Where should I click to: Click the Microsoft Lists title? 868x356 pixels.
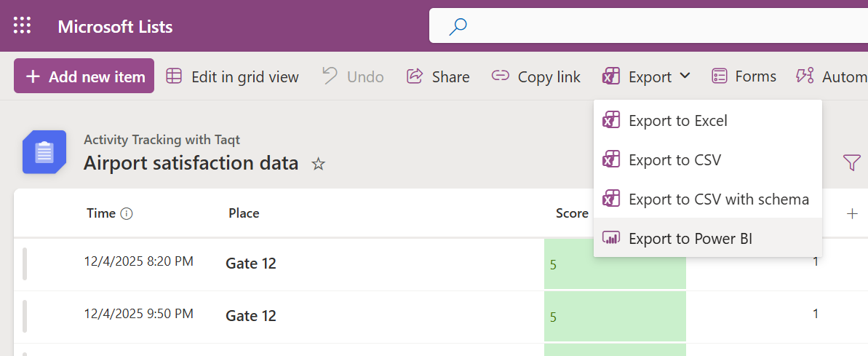click(x=115, y=27)
